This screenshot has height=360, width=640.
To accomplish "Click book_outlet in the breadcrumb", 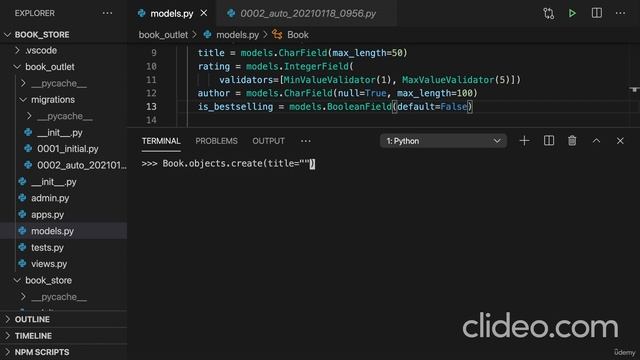I will click(x=163, y=35).
